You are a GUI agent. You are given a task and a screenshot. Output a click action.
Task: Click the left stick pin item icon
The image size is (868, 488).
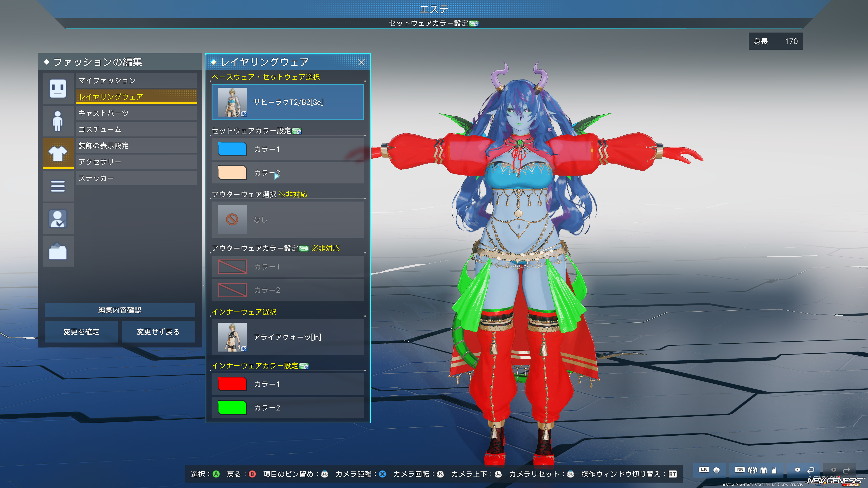click(x=325, y=474)
